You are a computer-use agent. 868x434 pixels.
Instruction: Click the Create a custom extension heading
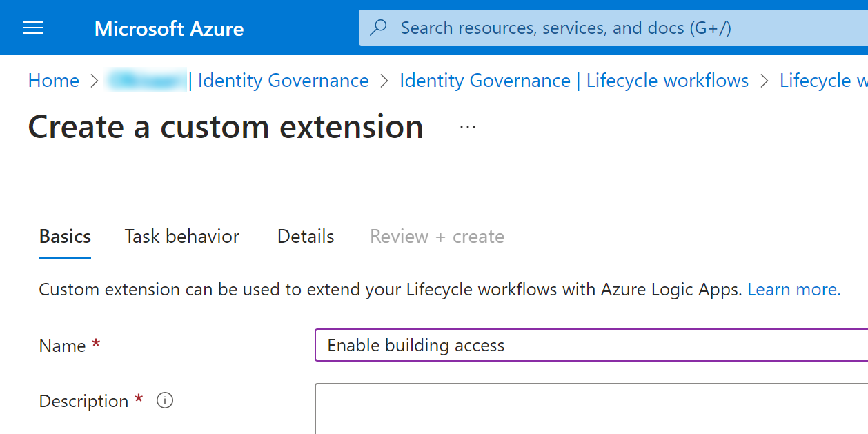226,127
